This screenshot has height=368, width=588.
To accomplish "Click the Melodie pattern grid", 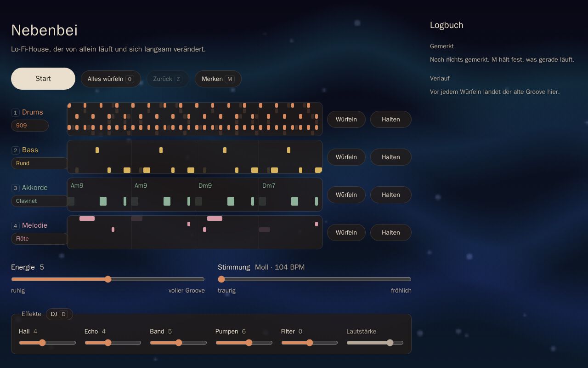I will (x=195, y=232).
